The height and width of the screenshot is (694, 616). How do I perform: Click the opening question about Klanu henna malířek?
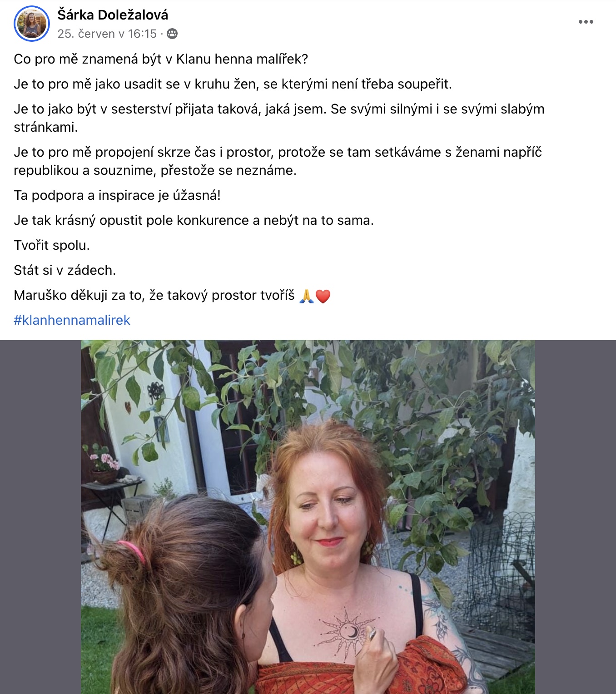pos(161,59)
